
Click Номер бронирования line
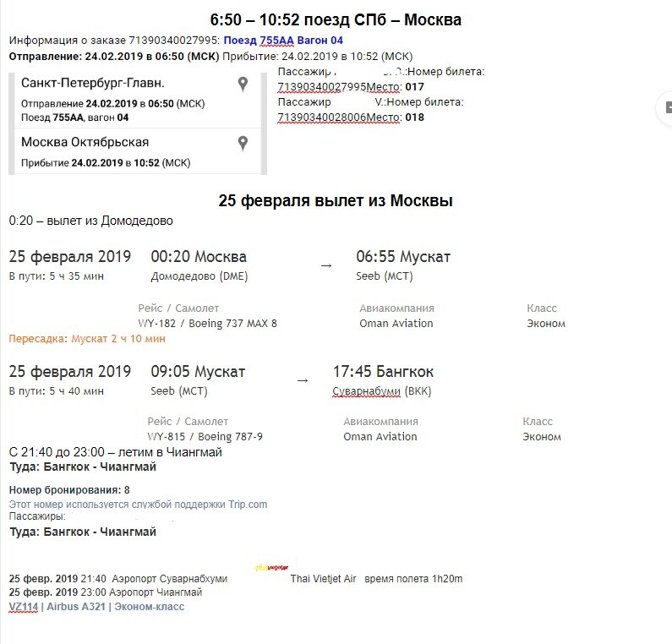(x=69, y=489)
